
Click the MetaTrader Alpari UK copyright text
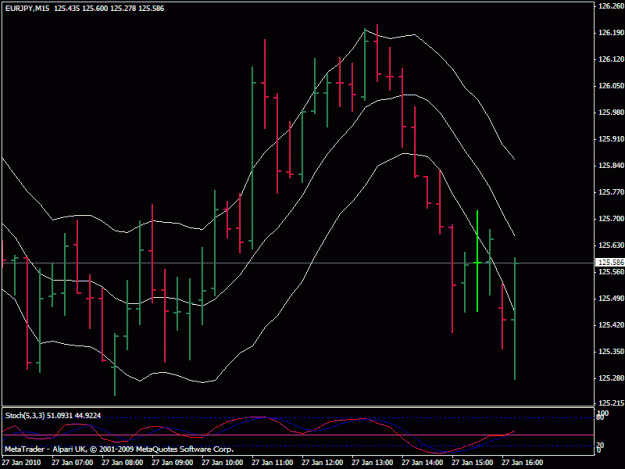click(119, 449)
